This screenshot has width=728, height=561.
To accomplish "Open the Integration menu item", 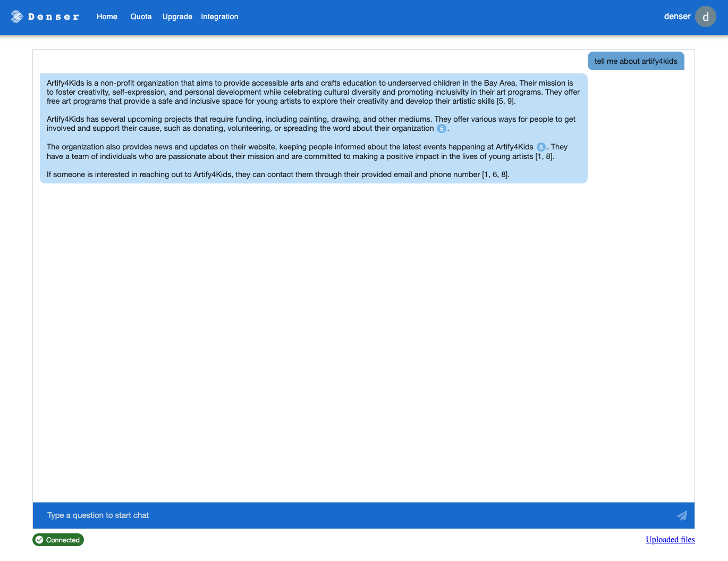I will 219,16.
